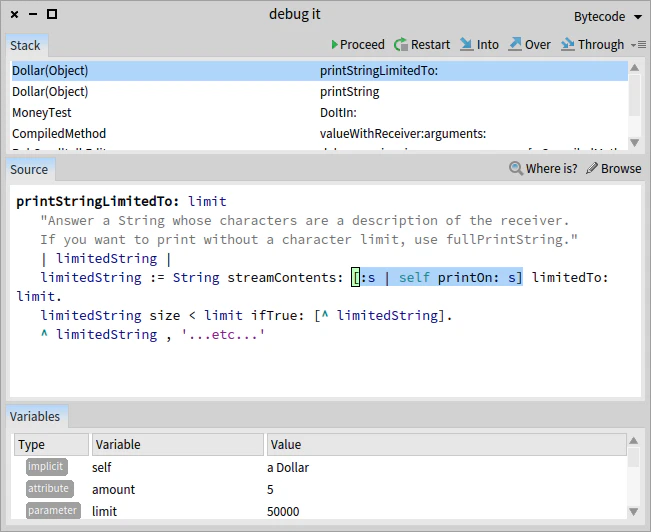Click the value 'a Dollar'

tap(288, 468)
